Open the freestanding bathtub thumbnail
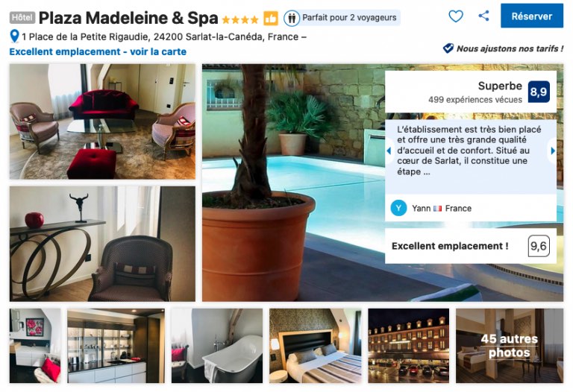The width and height of the screenshot is (573, 392). (217, 346)
